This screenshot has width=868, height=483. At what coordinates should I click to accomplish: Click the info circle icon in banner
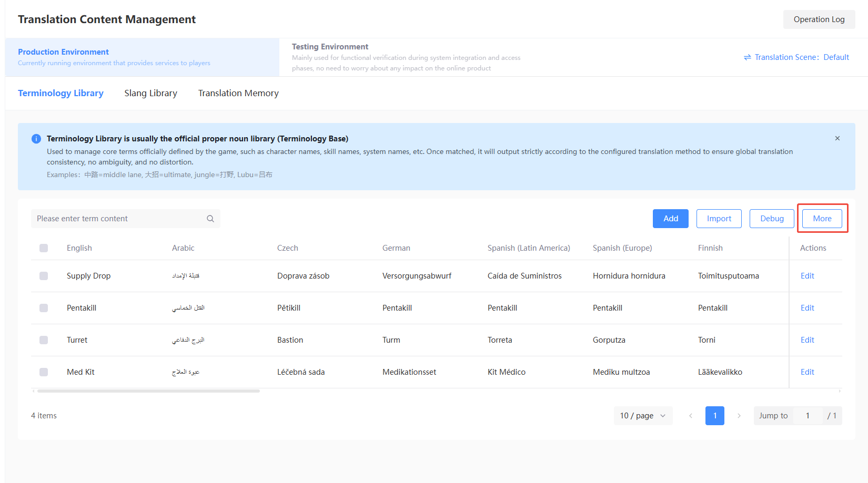(36, 139)
